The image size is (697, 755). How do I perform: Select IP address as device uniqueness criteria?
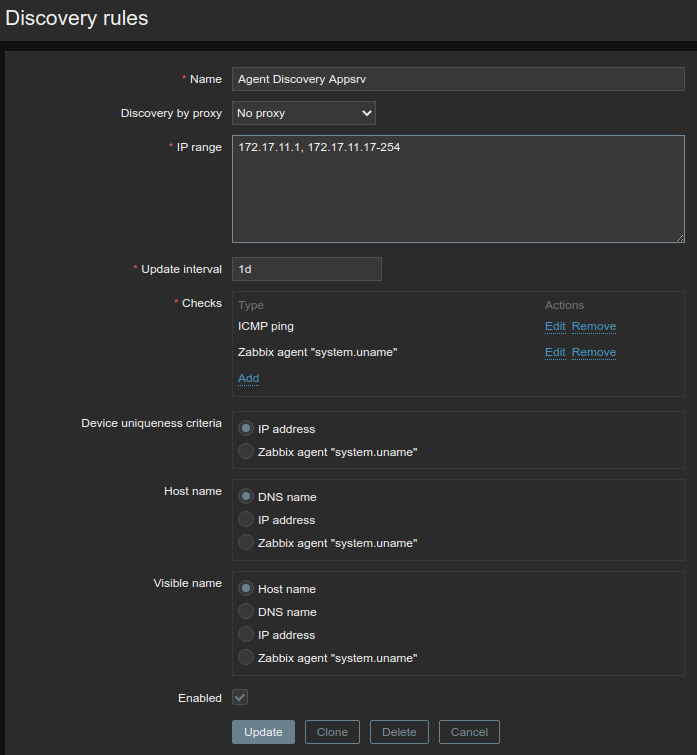tap(246, 429)
